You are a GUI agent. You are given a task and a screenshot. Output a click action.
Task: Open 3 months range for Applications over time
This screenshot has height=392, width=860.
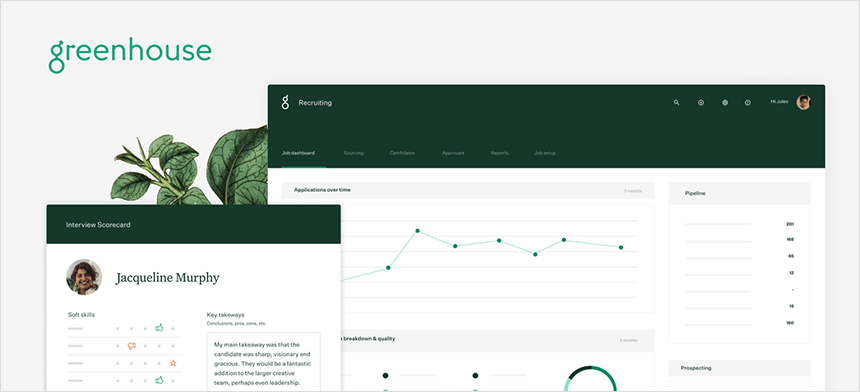(632, 191)
